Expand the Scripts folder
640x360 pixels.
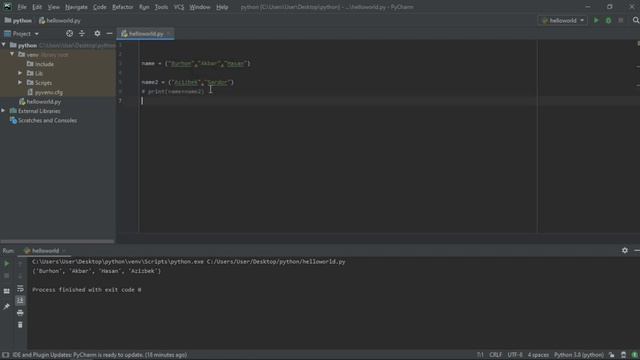pos(20,82)
